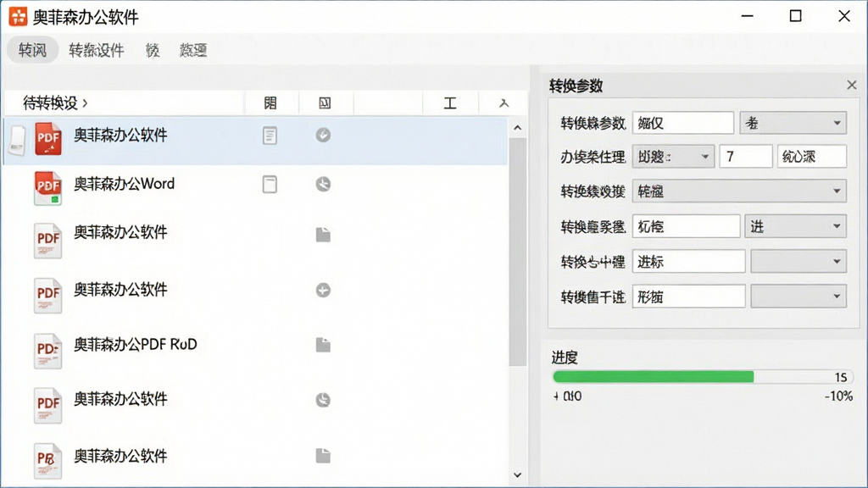Image resolution: width=868 pixels, height=488 pixels.
Task: Click gray file icon in the last row
Action: point(323,455)
